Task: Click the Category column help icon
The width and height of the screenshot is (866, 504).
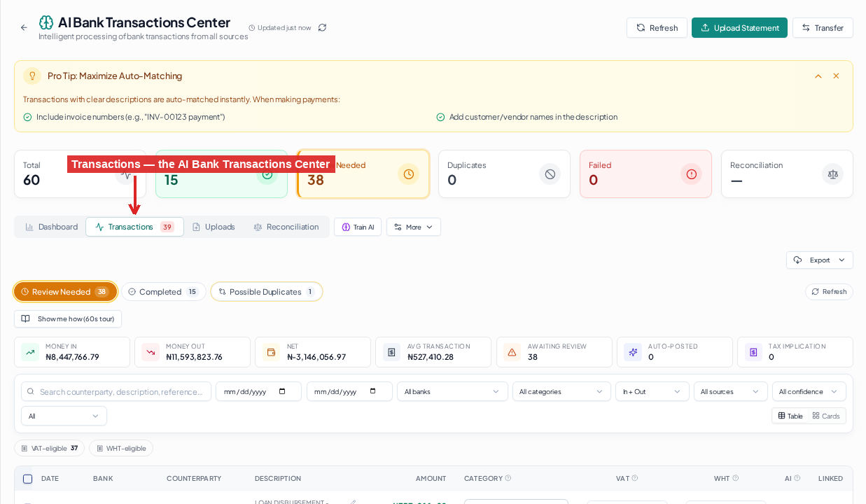Action: point(508,478)
